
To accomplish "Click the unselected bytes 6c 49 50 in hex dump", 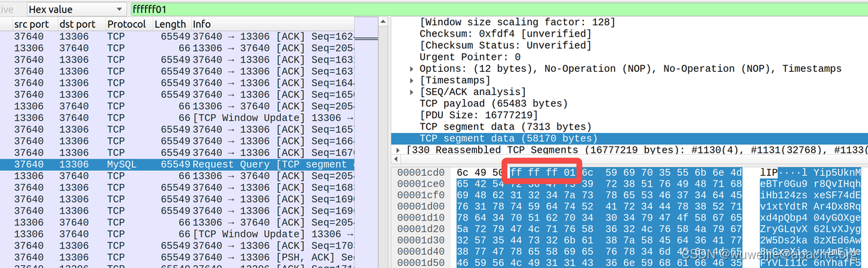I will [481, 173].
